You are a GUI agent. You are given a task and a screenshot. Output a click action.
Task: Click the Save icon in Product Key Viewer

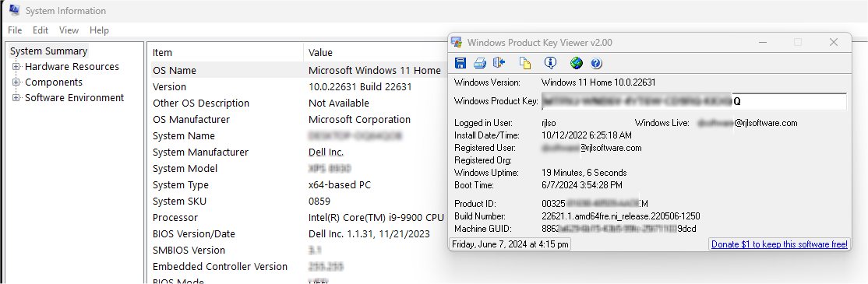[x=460, y=63]
